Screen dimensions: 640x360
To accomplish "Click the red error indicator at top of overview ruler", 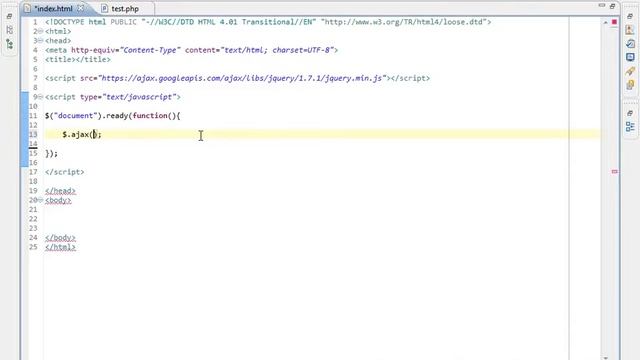I will 614,22.
